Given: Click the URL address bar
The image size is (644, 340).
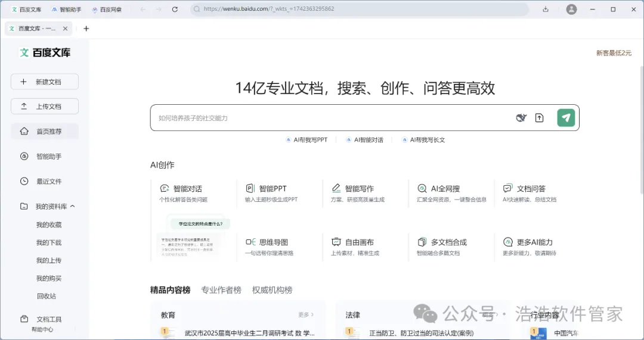Looking at the screenshot, I should click(360, 9).
